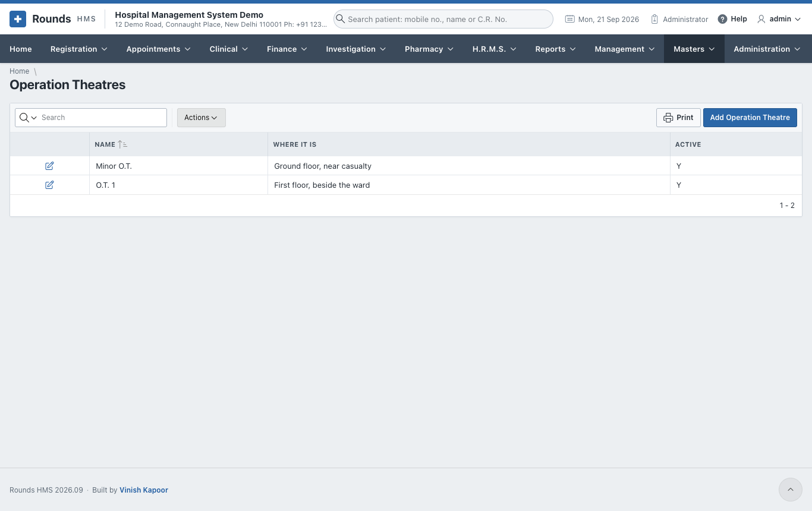Open the Investigation menu
This screenshot has height=511, width=812.
tap(355, 49)
